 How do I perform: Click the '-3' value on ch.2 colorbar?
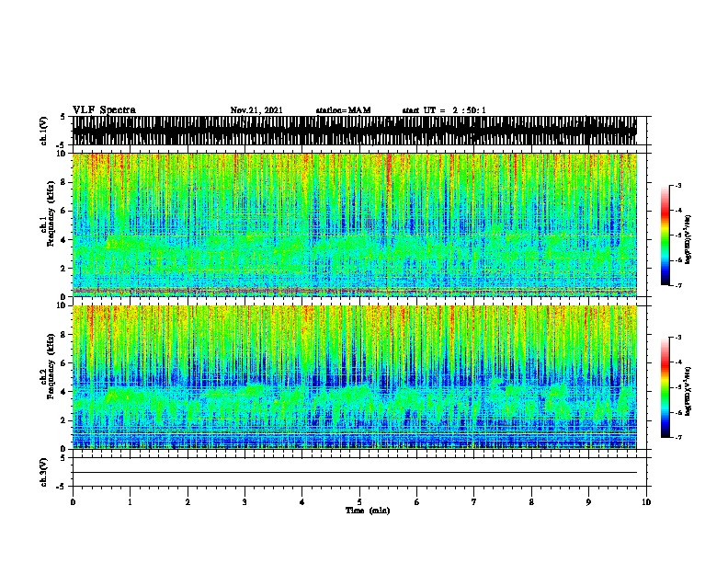click(678, 338)
